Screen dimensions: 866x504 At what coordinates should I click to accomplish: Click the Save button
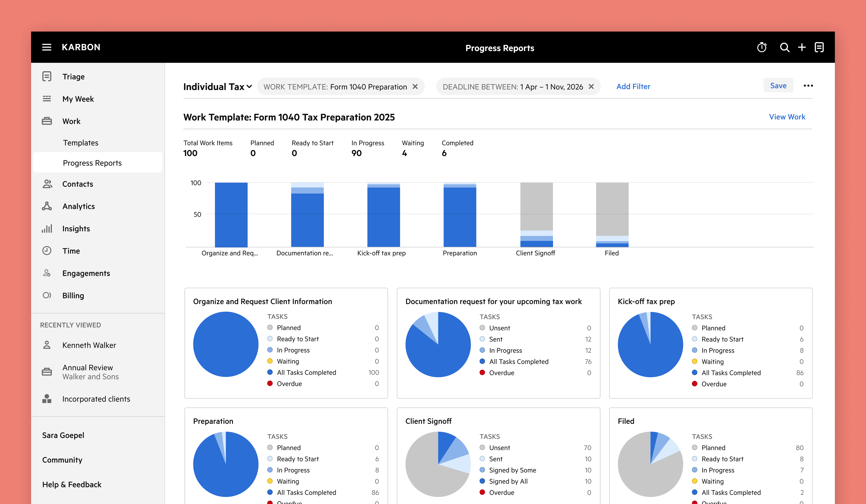point(778,86)
